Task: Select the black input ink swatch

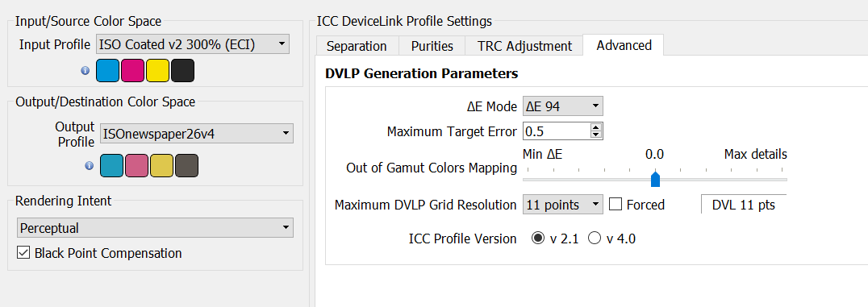Action: (x=182, y=71)
